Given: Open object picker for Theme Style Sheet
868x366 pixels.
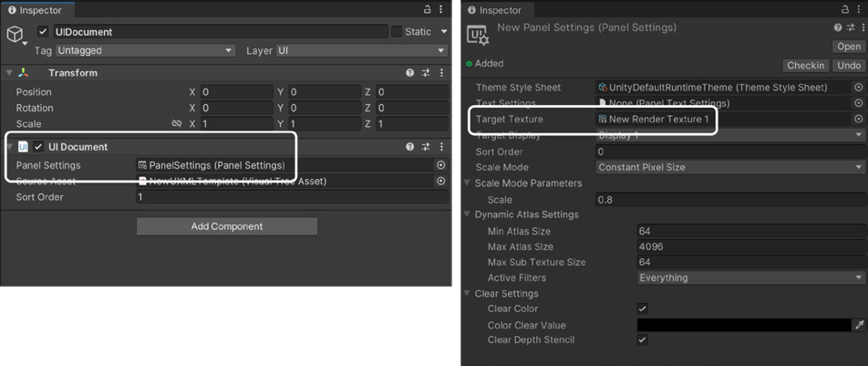Looking at the screenshot, I should 859,87.
